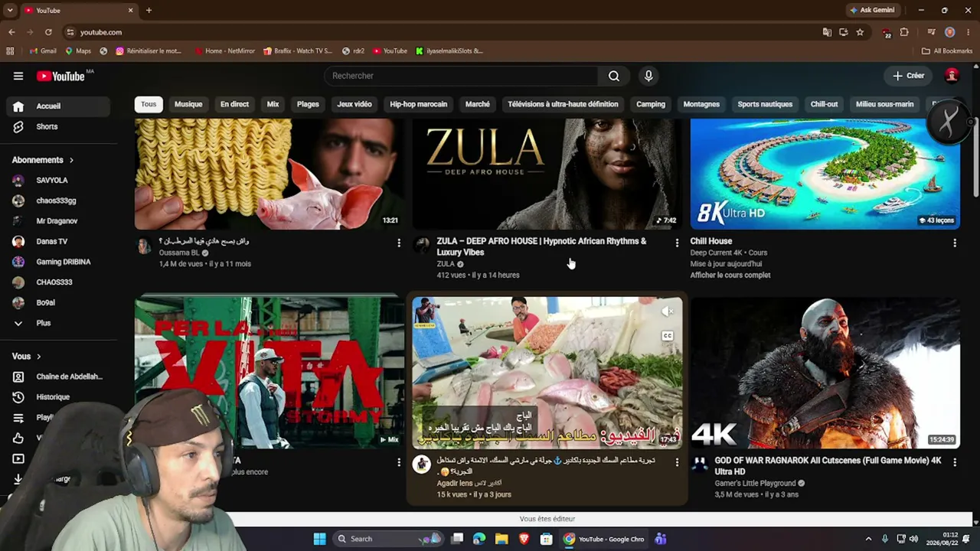Open the account avatar menu
Image resolution: width=980 pixels, height=551 pixels.
(x=952, y=76)
